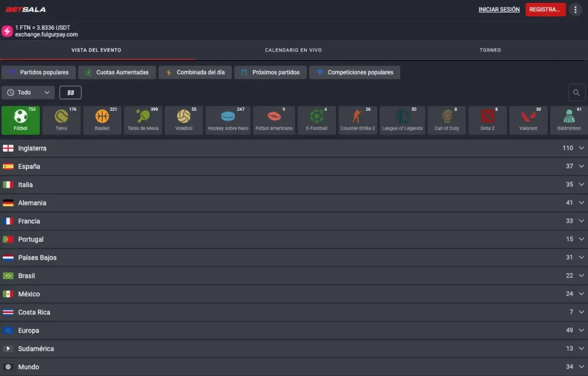The width and height of the screenshot is (588, 376).
Task: Switch to Calendario en Vivo tab
Action: (293, 50)
